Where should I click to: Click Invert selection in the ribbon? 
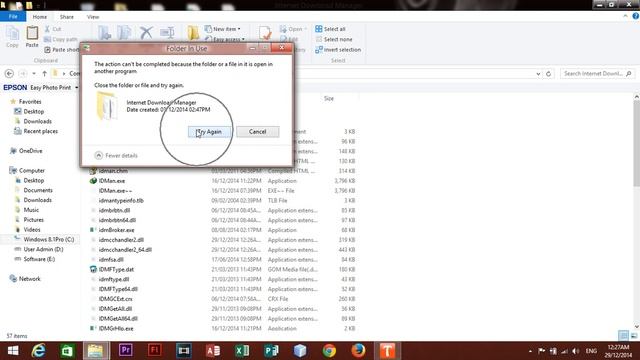tap(338, 49)
